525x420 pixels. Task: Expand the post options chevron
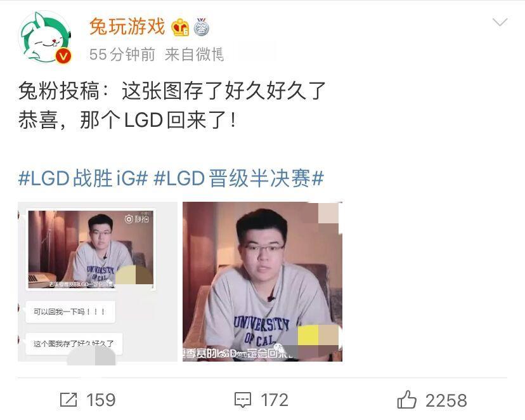point(500,22)
